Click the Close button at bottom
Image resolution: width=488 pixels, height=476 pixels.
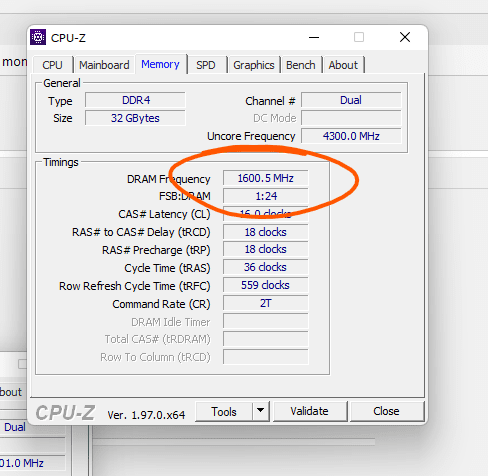pyautogui.click(x=387, y=411)
